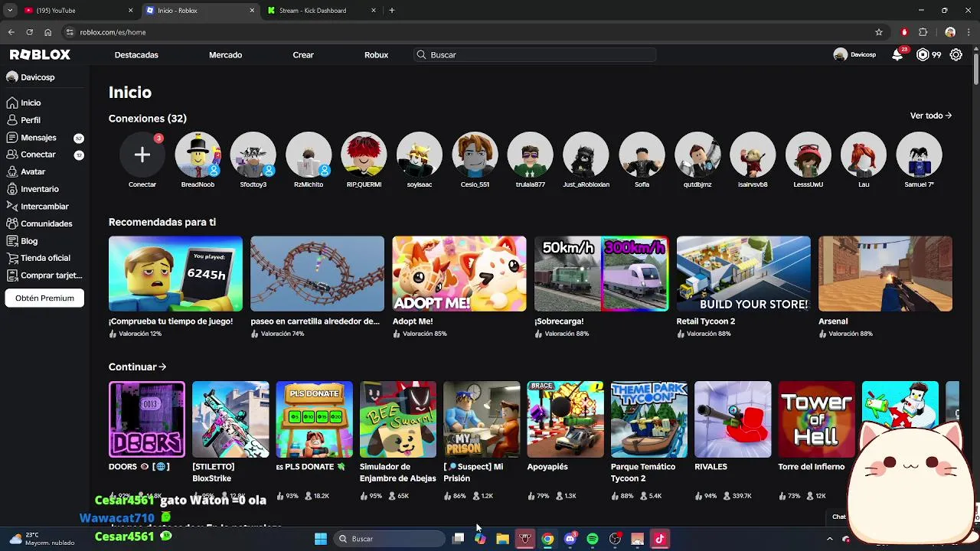Open friend BreadNoob avatar

click(198, 155)
